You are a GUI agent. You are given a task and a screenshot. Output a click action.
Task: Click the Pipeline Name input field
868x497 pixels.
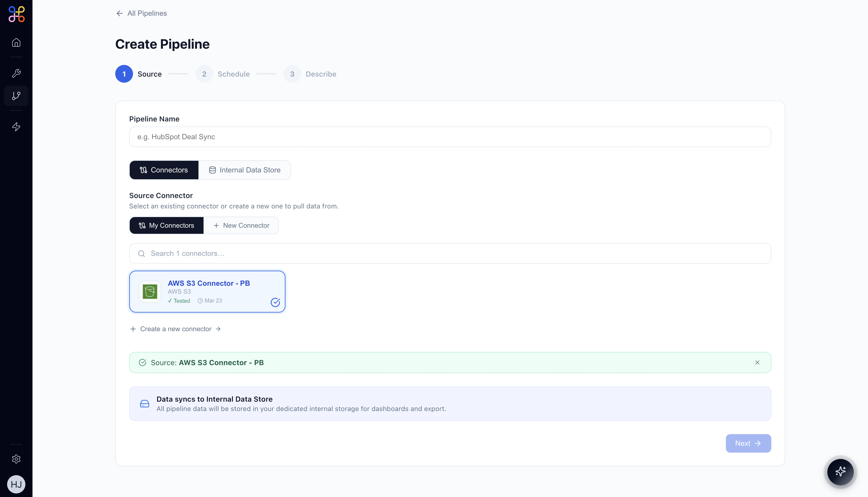pos(450,137)
